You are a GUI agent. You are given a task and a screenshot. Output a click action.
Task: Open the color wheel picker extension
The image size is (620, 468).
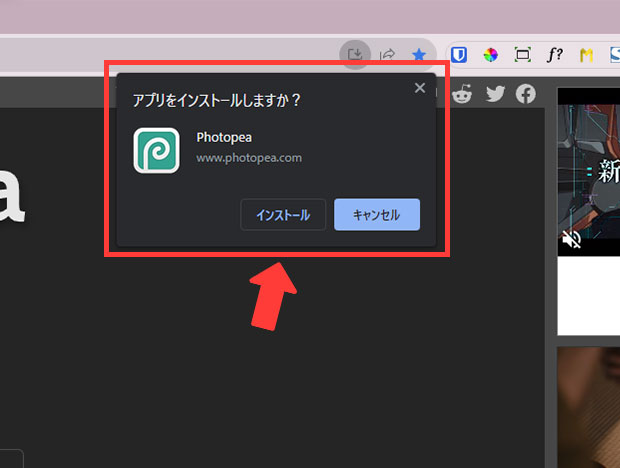pos(491,55)
